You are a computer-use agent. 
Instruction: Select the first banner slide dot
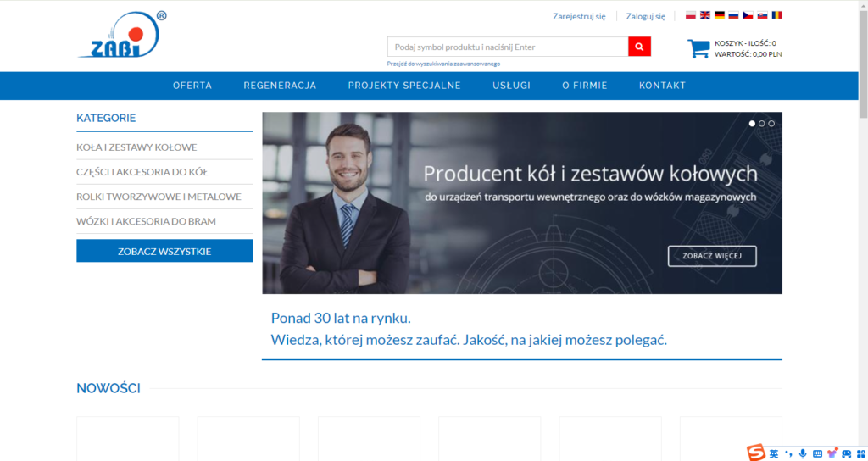tap(751, 124)
